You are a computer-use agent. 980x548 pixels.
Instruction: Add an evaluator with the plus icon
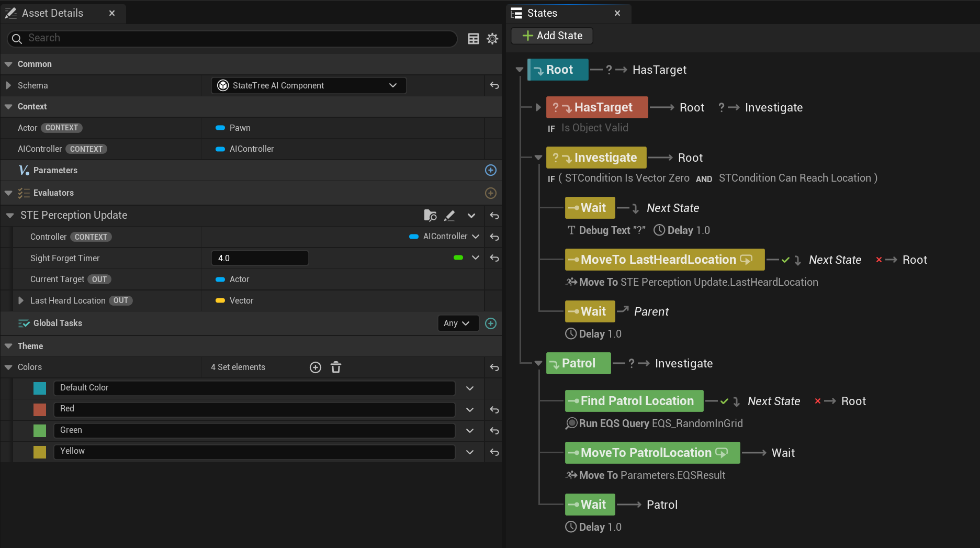click(x=491, y=193)
